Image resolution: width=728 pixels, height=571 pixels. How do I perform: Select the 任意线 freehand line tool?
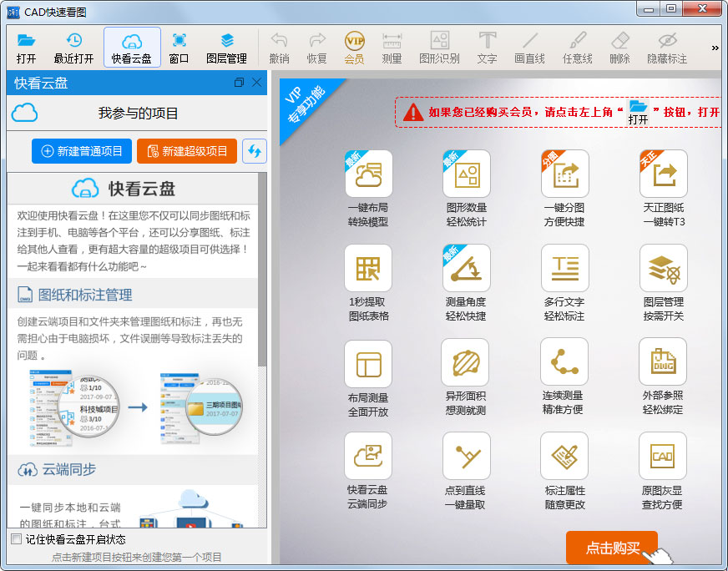577,48
